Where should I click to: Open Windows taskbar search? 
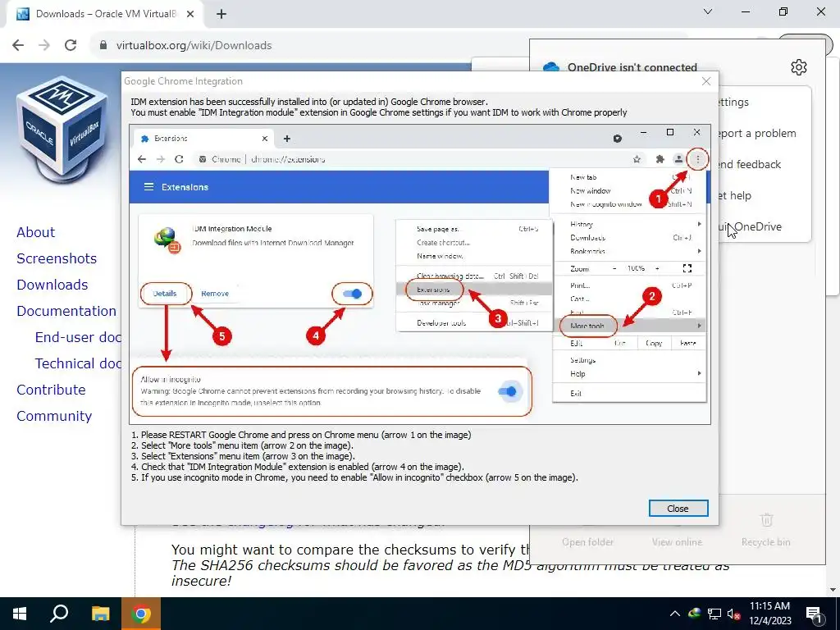point(59,614)
